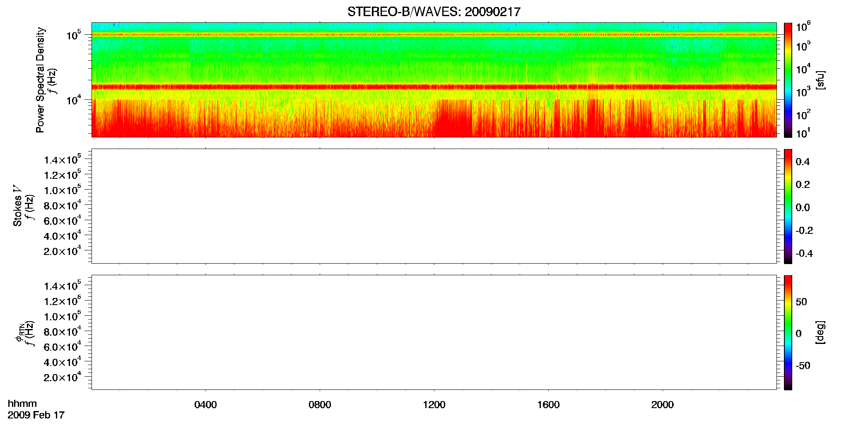Click the 1600 time axis label

(x=548, y=405)
